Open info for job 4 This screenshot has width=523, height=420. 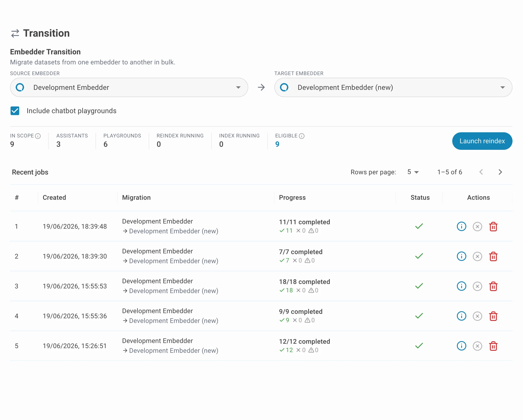461,316
